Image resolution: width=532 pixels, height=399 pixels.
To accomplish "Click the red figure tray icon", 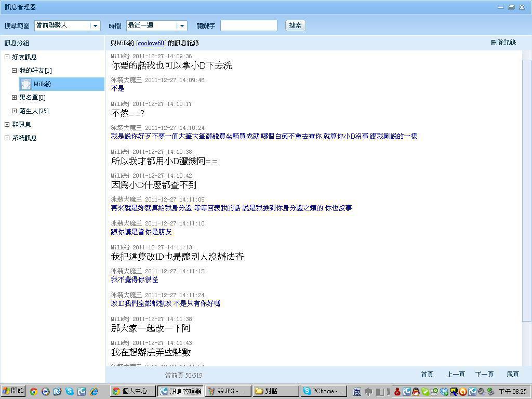I will (x=397, y=392).
